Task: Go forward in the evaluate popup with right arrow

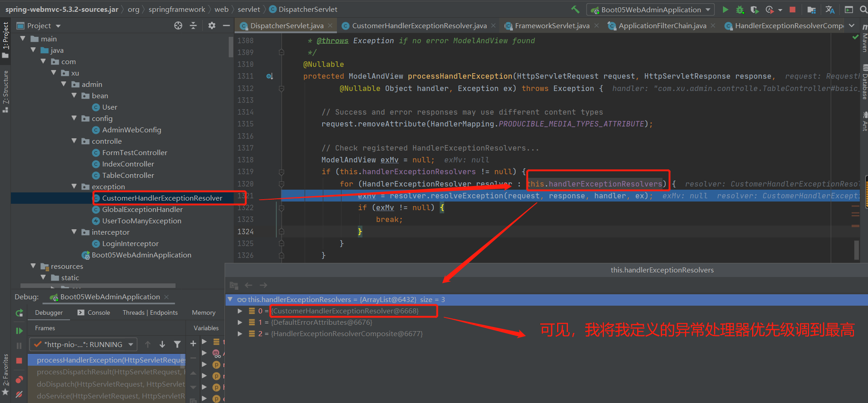Action: [x=263, y=285]
